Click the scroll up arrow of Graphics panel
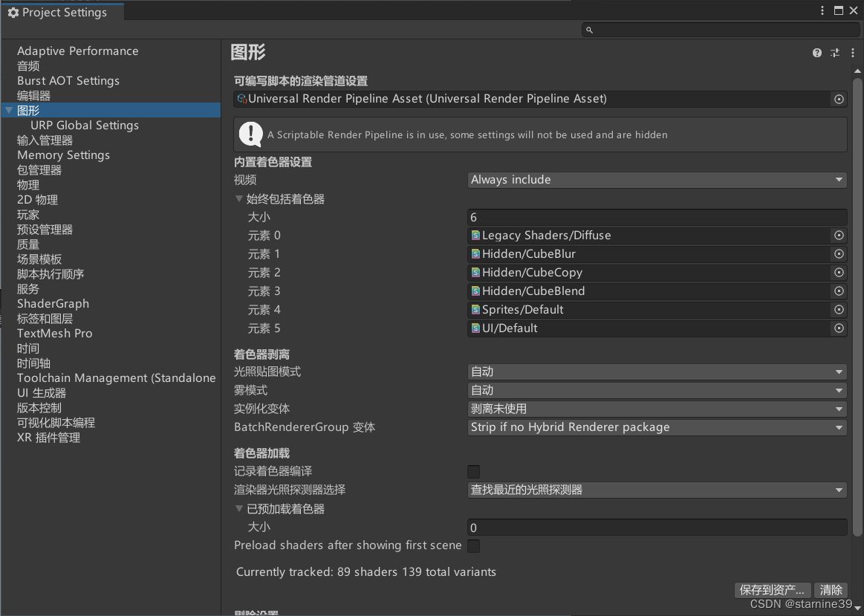This screenshot has height=616, width=864. pos(857,71)
